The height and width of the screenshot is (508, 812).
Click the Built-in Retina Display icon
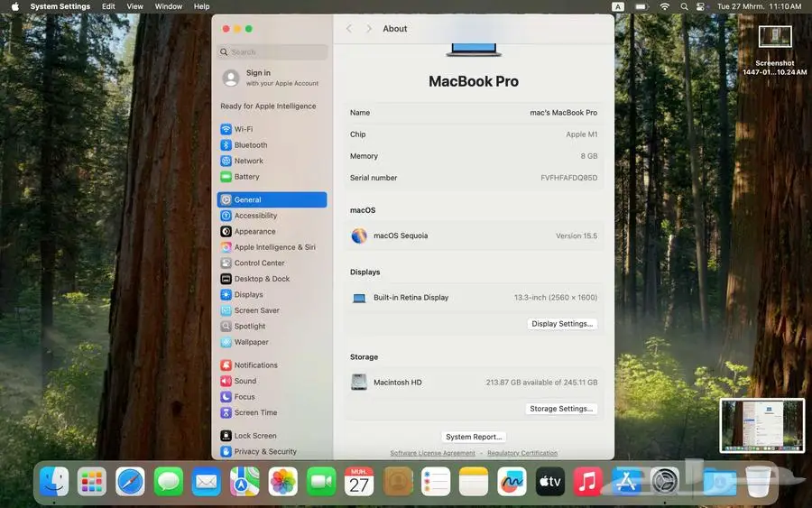[x=359, y=298]
